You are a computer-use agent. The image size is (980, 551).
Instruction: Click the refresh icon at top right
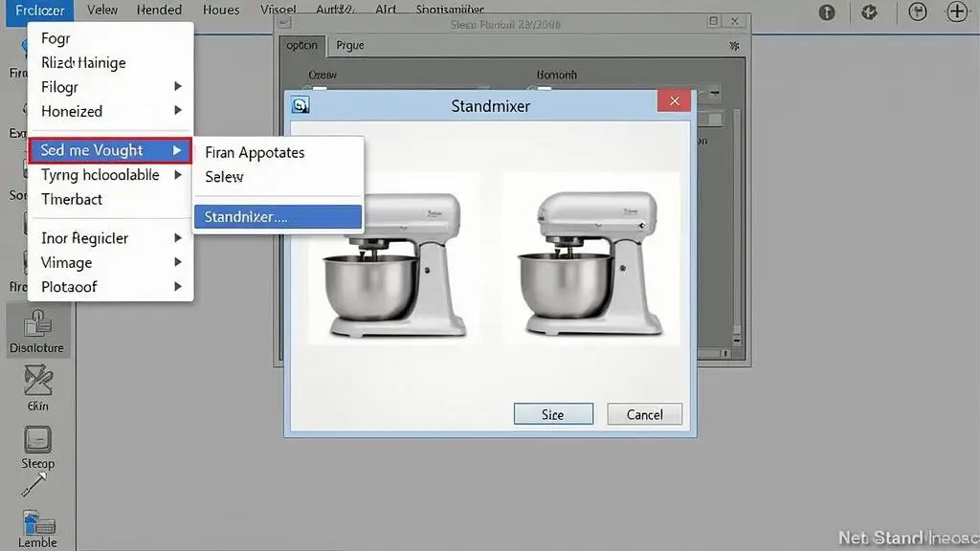(x=869, y=11)
